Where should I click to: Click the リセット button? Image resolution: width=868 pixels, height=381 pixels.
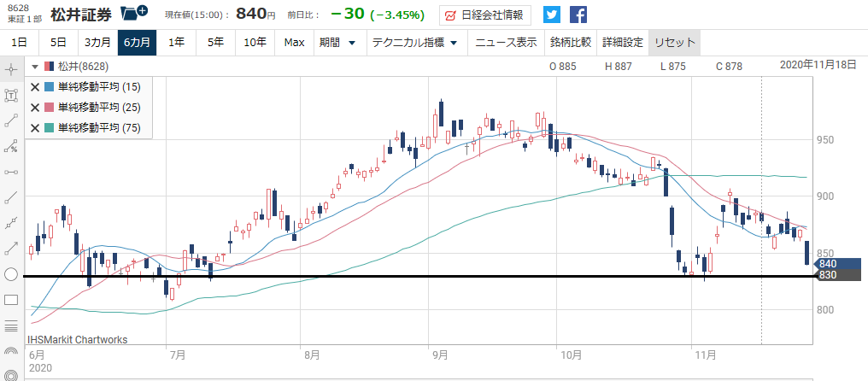click(x=674, y=43)
